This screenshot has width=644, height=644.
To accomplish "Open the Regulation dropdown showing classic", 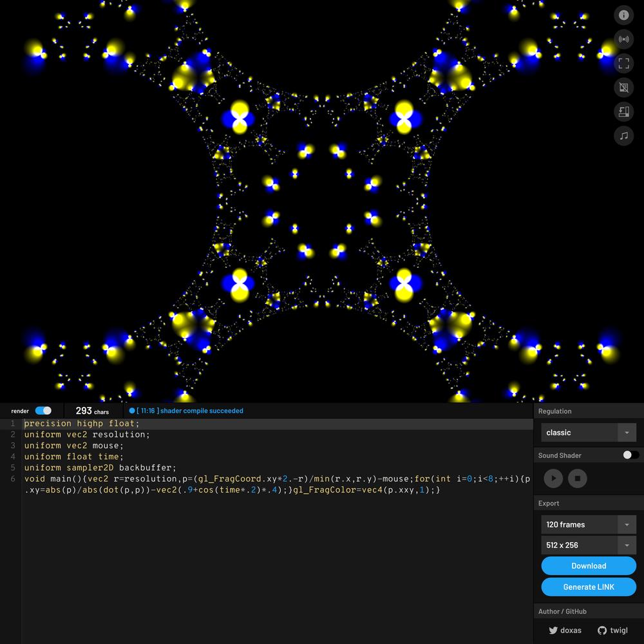I will click(589, 433).
